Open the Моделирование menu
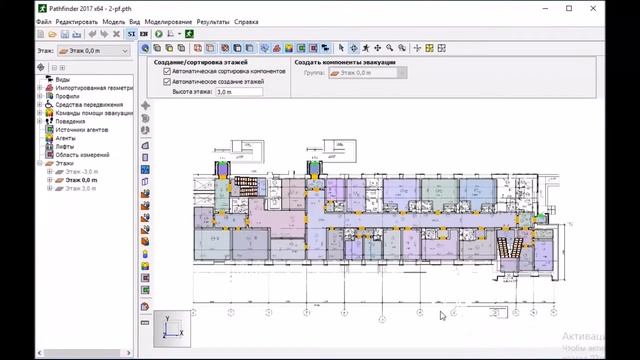The image size is (640, 360). [x=168, y=22]
